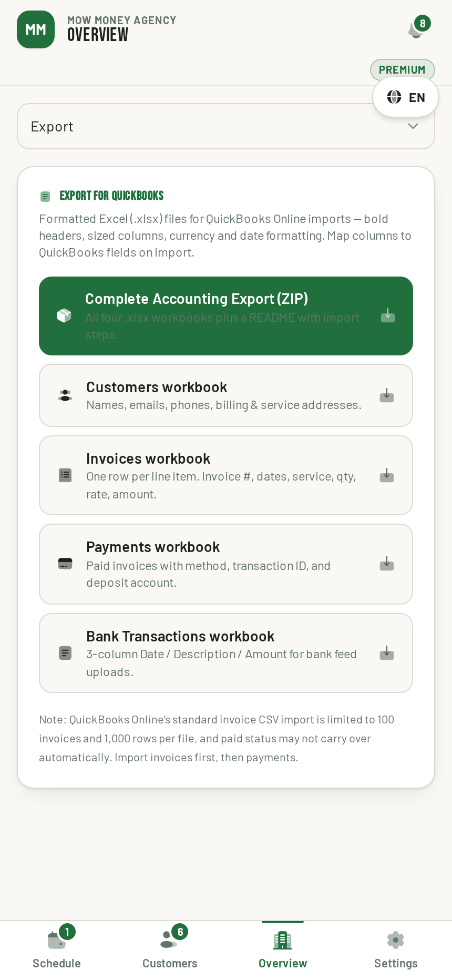452x980 pixels.
Task: Click the document icon beside Export for QuickBooks
Action: coord(45,197)
